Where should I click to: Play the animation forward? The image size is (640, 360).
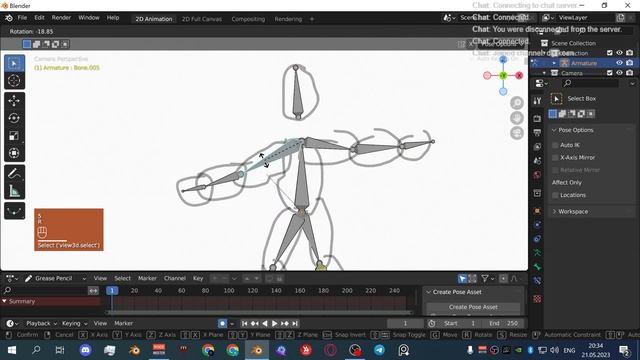pyautogui.click(x=274, y=323)
